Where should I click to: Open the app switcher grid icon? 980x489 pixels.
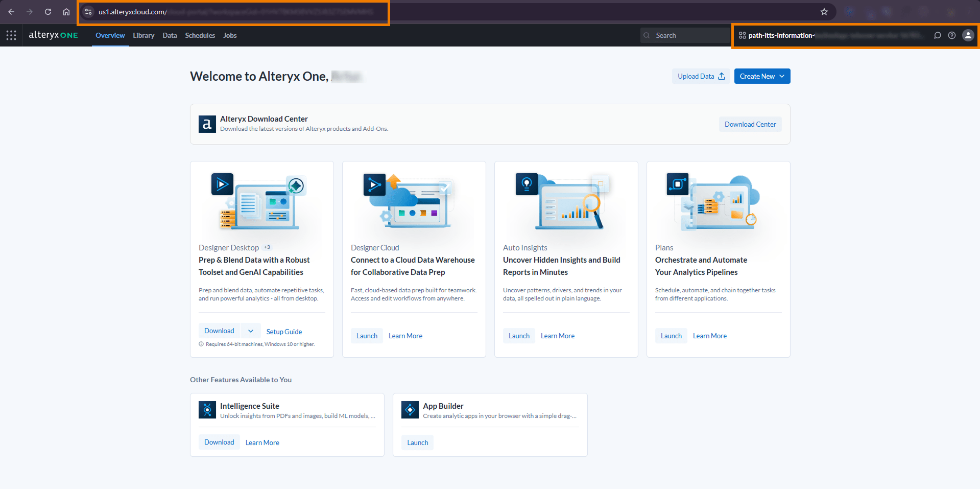pos(11,35)
